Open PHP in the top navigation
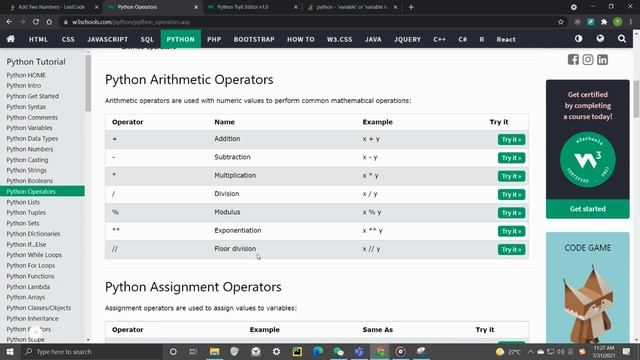 214,39
